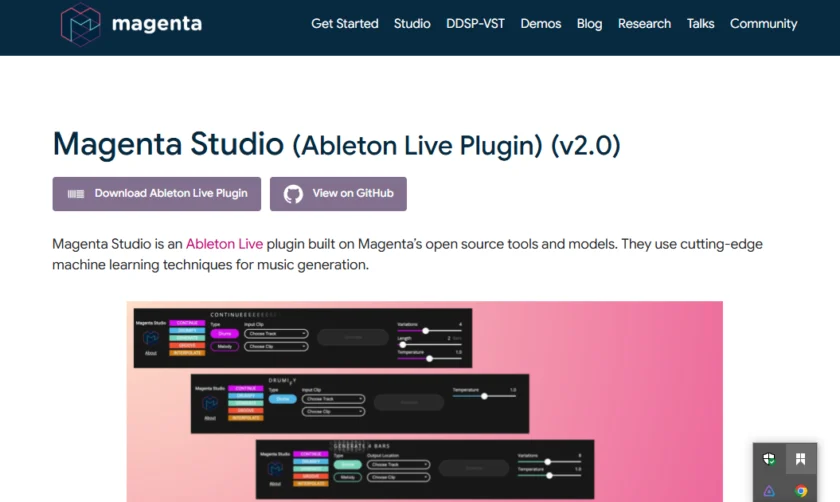Open Choose Clip dropdown in Generate panel
The width and height of the screenshot is (840, 502).
(x=398, y=477)
